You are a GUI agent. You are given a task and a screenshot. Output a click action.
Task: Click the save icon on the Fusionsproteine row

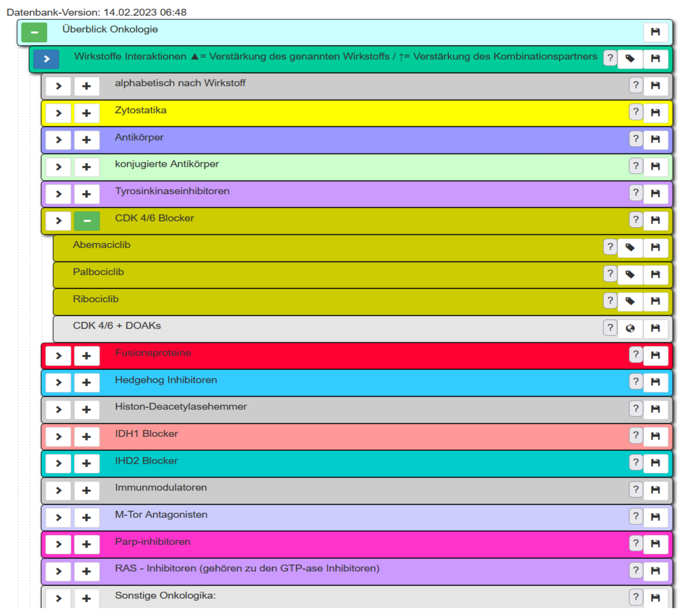point(655,355)
